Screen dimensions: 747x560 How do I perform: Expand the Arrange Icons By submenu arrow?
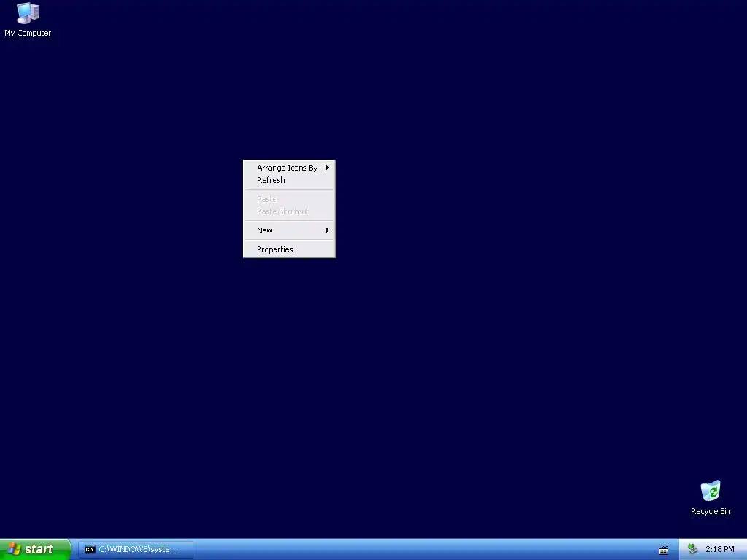click(x=328, y=168)
